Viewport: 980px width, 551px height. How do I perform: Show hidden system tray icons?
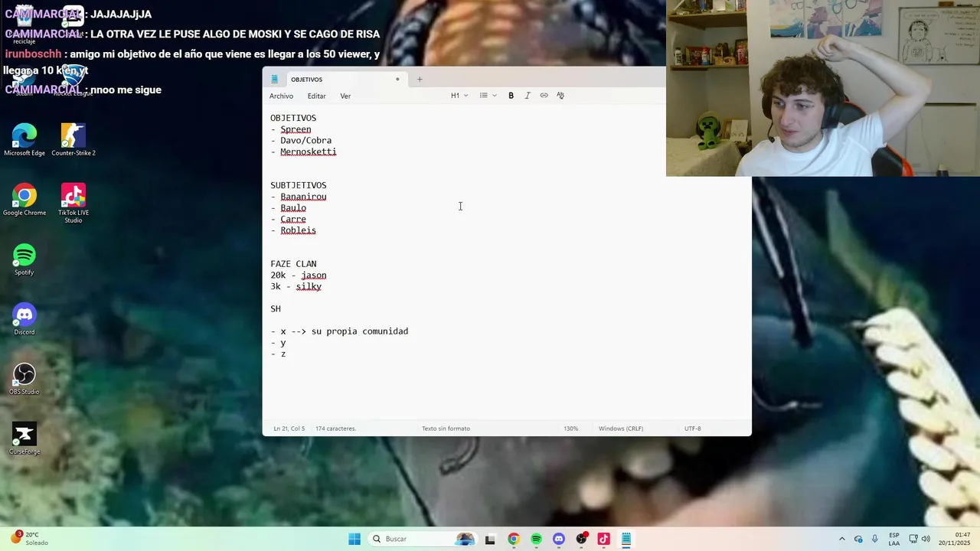842,539
